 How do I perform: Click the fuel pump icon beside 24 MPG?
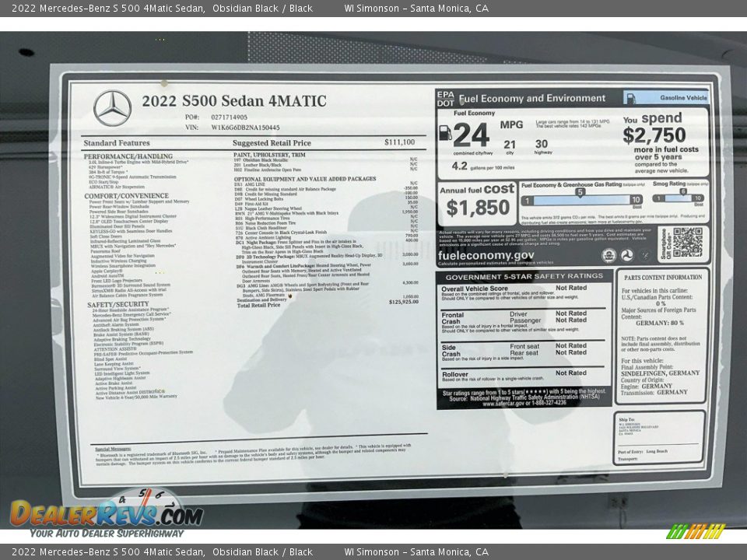(445, 132)
